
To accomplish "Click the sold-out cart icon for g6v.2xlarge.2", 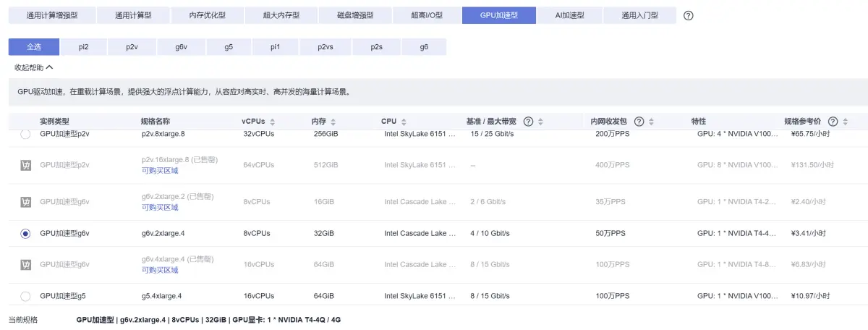I will (x=26, y=202).
